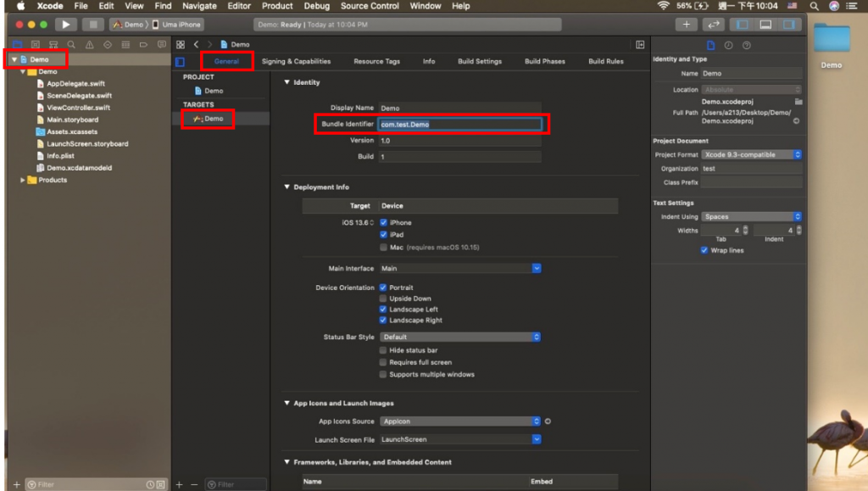Open the Status Bar Style dropdown

pos(460,338)
